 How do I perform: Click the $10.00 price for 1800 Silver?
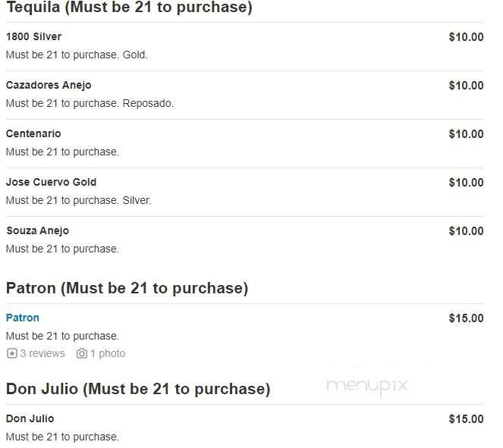466,36
